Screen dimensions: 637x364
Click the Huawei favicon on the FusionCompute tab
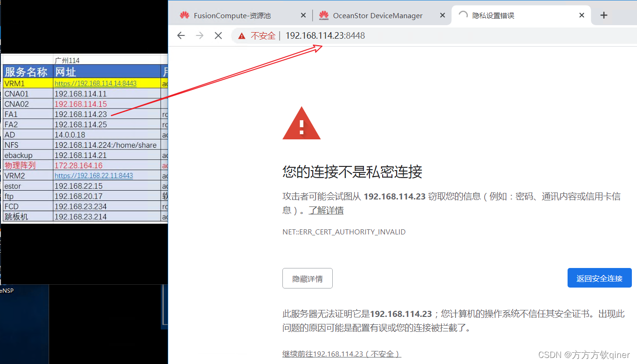click(x=185, y=15)
